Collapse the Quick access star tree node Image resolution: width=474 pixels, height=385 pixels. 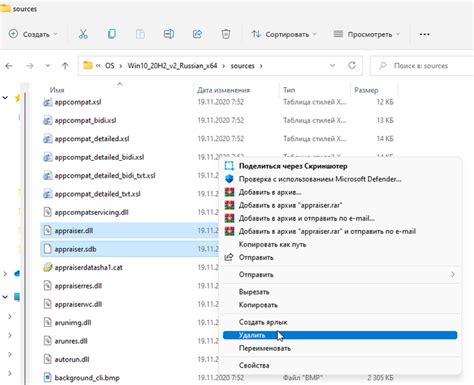tap(5, 98)
